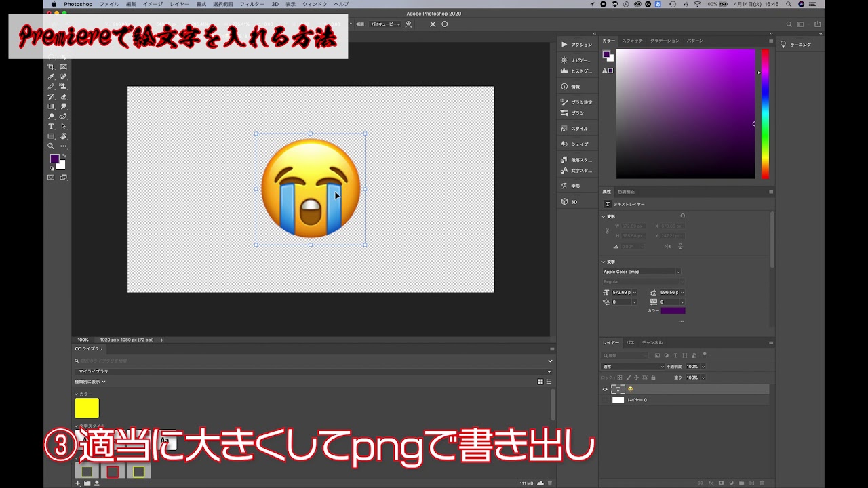Add a layer style fx
Image resolution: width=868 pixels, height=488 pixels.
(x=711, y=483)
